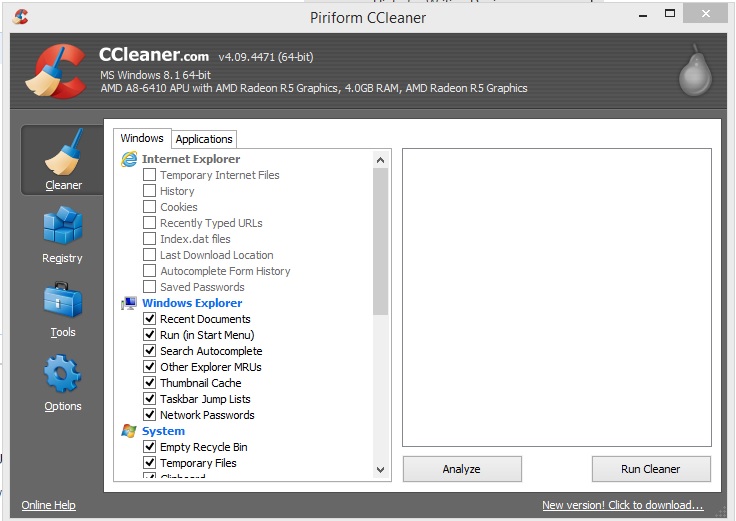Click the cleaning list scrollbar thumb

click(x=381, y=241)
